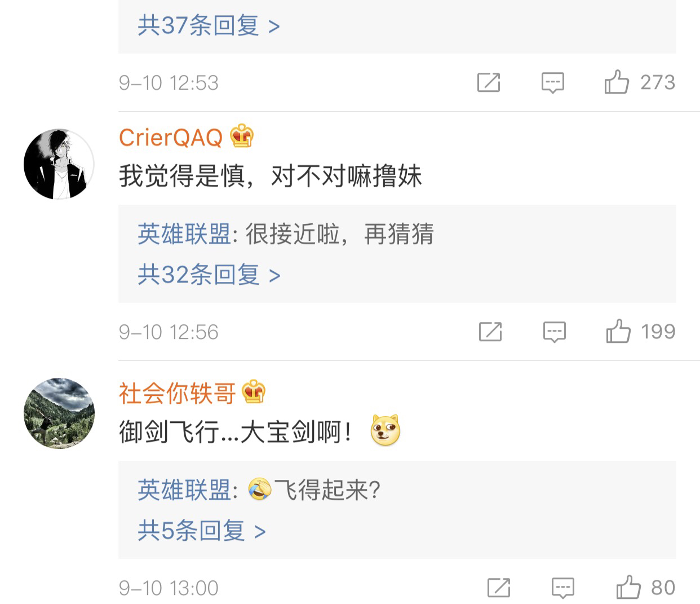This screenshot has width=700, height=604.
Task: Click the crown badge beside CrierQAQ
Action: [x=242, y=136]
